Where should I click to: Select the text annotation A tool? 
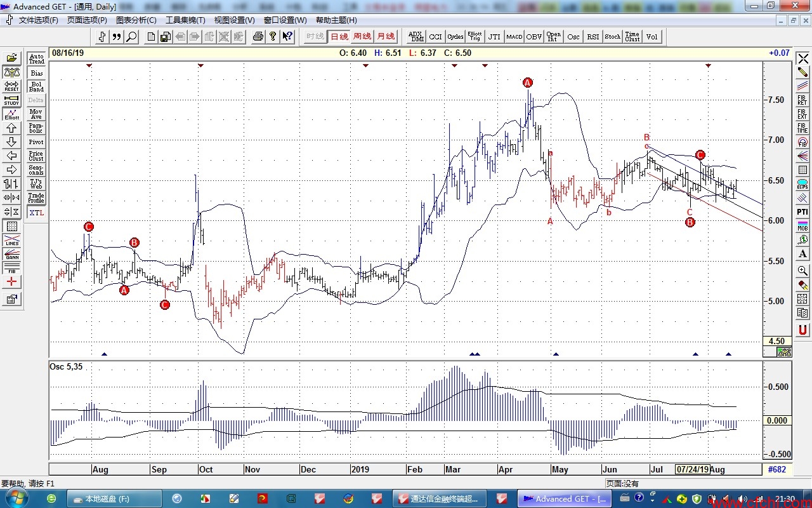click(x=803, y=254)
